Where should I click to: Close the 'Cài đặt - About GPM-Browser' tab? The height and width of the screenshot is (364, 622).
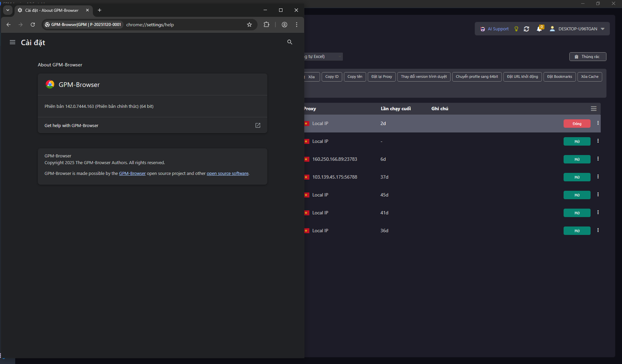point(87,10)
